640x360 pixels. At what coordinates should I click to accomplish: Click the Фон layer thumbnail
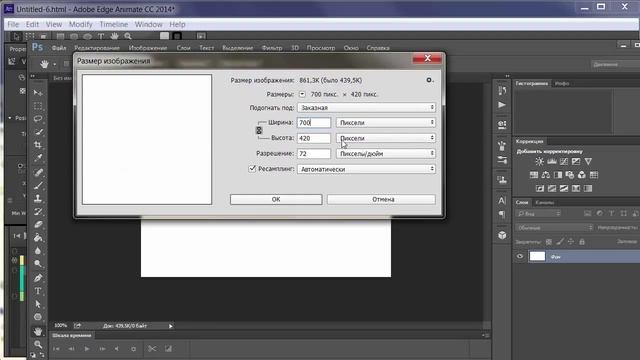tap(537, 256)
